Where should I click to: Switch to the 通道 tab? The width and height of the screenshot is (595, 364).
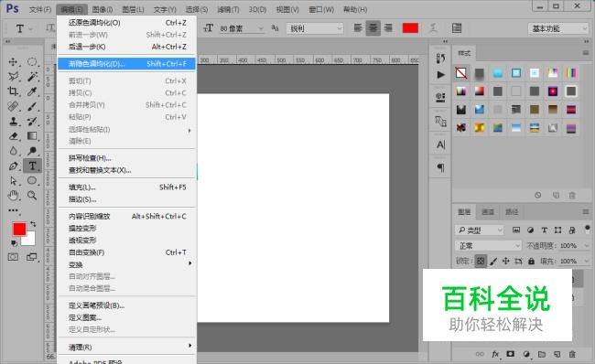point(488,211)
